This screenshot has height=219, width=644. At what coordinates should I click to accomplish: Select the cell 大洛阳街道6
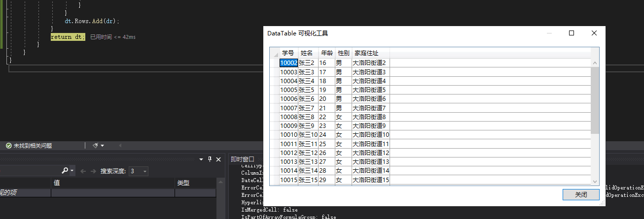coord(371,99)
